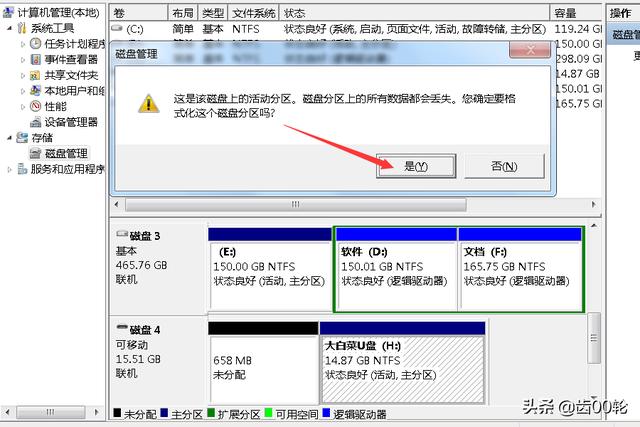640x427 pixels.
Task: Click the Task Scheduler clock icon
Action: pos(36,44)
